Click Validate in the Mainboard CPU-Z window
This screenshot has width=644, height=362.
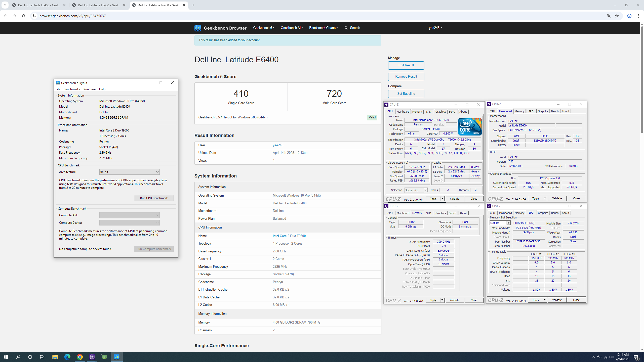(557, 199)
